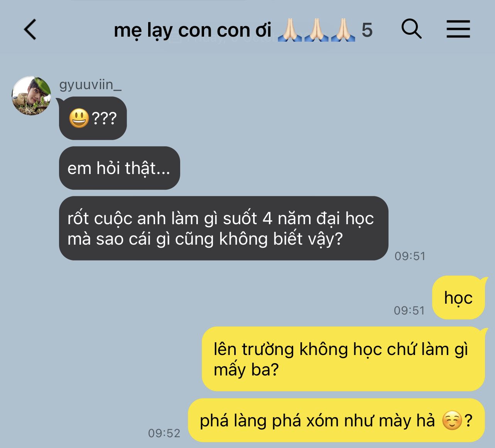Select the "phá làng phá xóm" message
This screenshot has height=448, width=495.
point(336,420)
